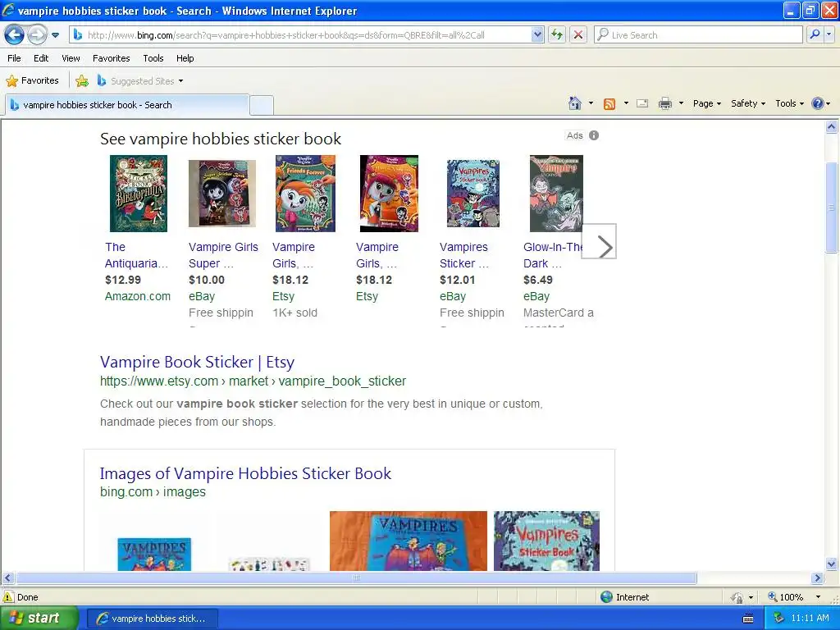
Task: Click the Favorites star button
Action: coord(32,81)
